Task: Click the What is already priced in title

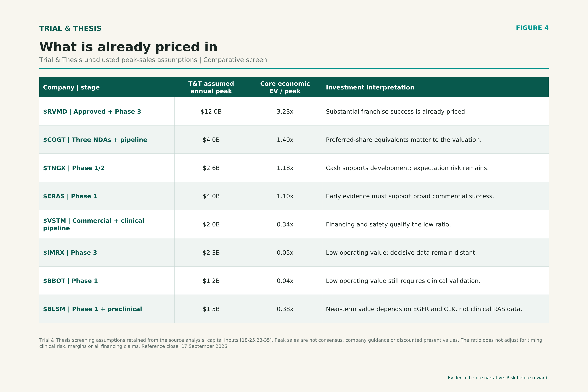Action: 128,47
